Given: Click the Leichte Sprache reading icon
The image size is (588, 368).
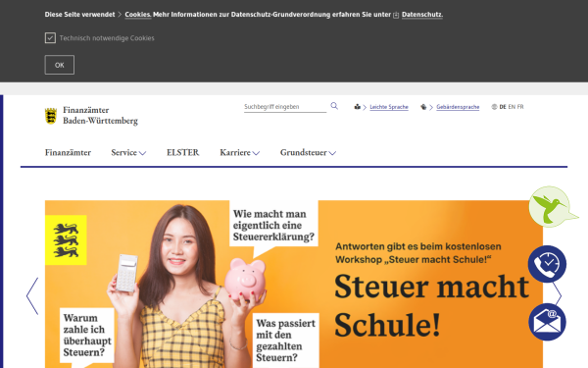Looking at the screenshot, I should pos(357,107).
